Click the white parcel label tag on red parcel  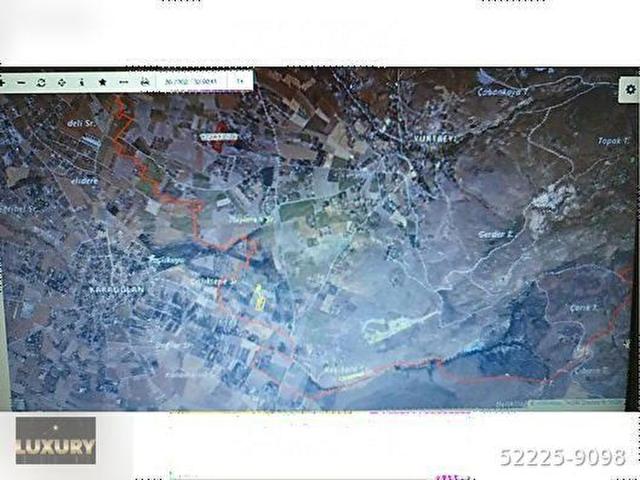pos(219,136)
